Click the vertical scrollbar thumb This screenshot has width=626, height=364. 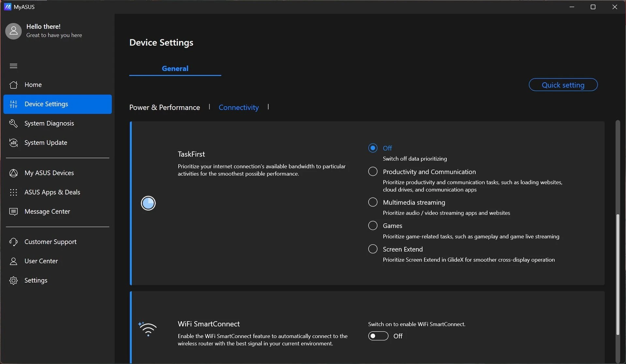click(x=618, y=274)
